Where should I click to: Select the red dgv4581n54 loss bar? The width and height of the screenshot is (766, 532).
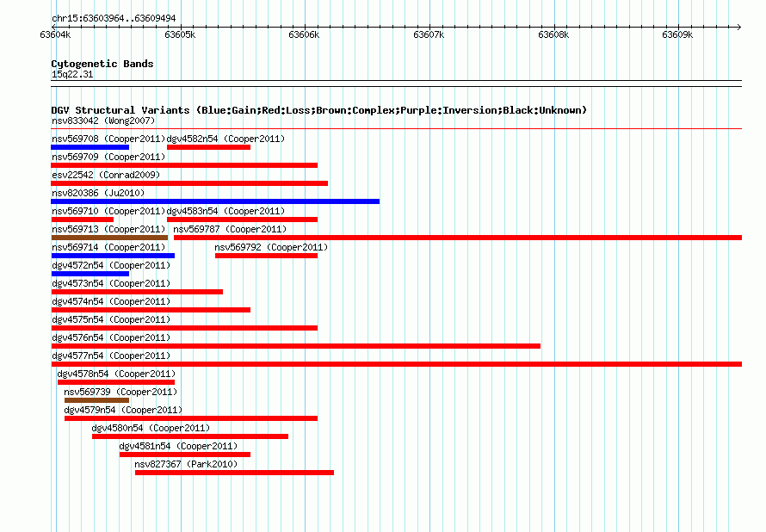tap(185, 455)
